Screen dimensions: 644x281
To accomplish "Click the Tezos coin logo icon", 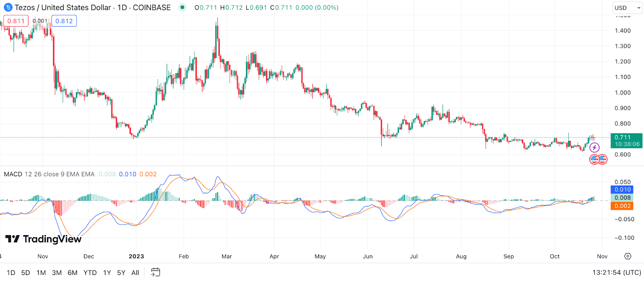I will point(8,8).
